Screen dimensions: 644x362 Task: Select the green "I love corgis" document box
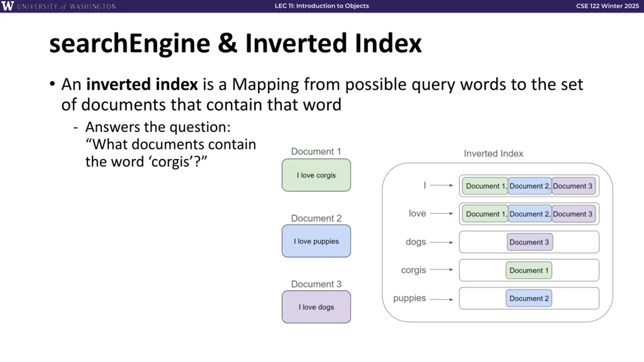coord(316,175)
